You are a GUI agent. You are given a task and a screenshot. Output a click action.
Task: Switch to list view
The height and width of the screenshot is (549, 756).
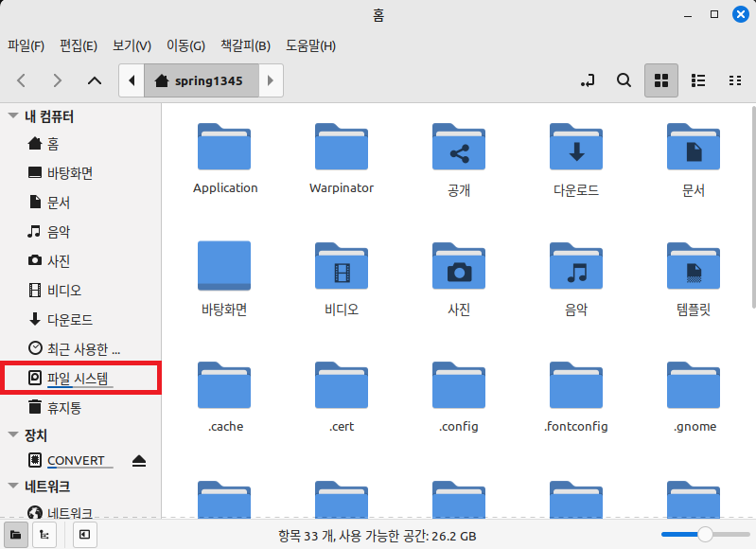coord(698,80)
